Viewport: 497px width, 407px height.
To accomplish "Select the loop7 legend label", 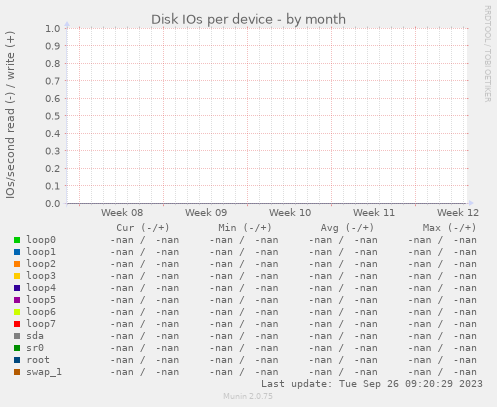I will click(x=41, y=324).
